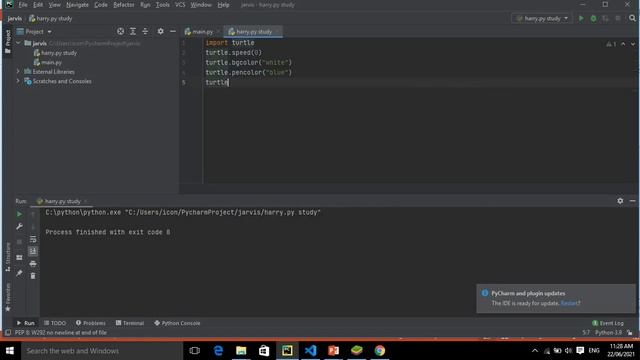Hide the Project panel with minus icon
The width and height of the screenshot is (640, 360).
(173, 31)
